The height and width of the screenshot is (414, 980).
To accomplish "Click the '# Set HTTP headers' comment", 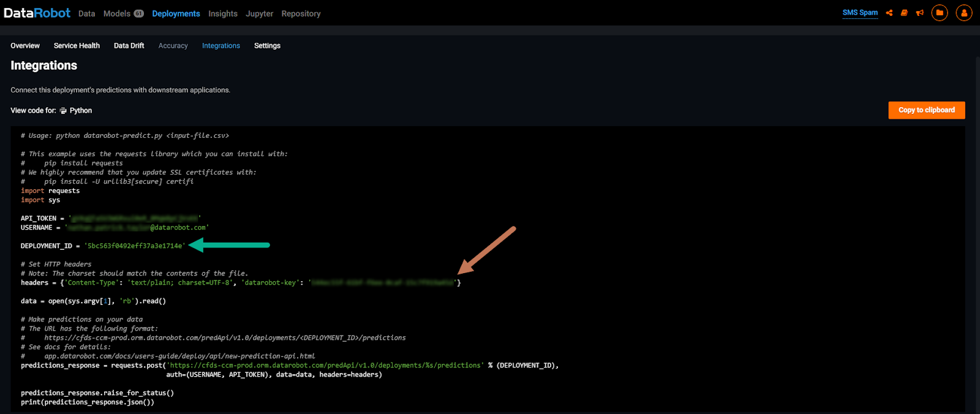I will (56, 265).
